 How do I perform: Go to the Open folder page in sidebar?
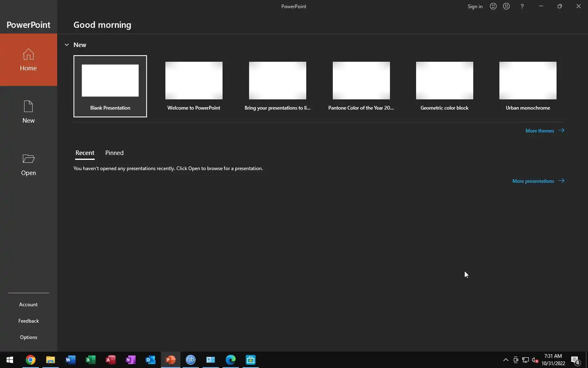click(29, 164)
